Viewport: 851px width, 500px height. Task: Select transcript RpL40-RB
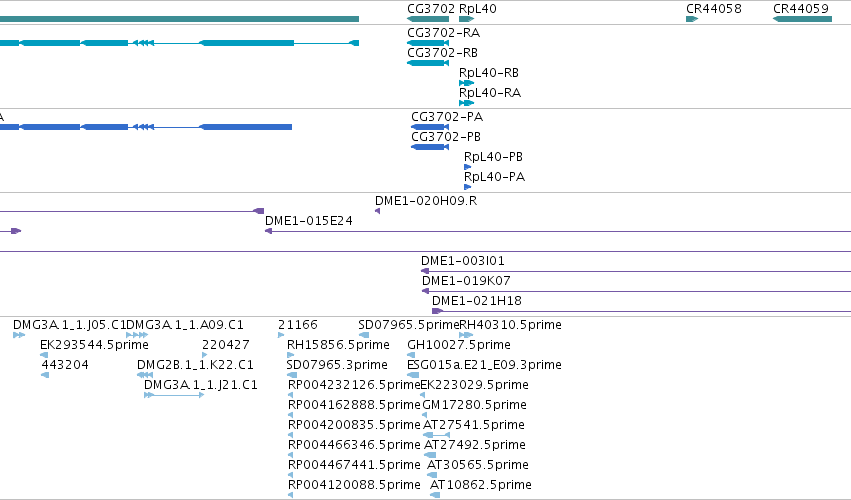pyautogui.click(x=466, y=83)
